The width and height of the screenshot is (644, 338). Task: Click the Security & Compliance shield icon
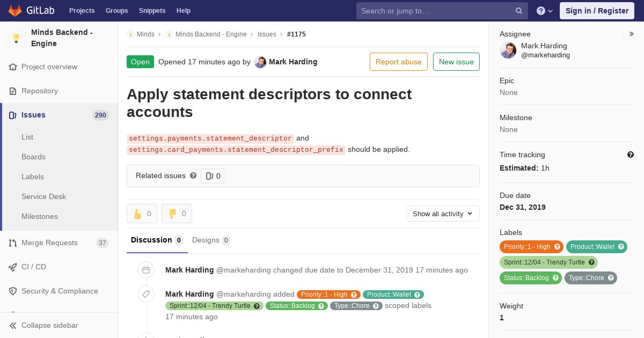click(13, 291)
